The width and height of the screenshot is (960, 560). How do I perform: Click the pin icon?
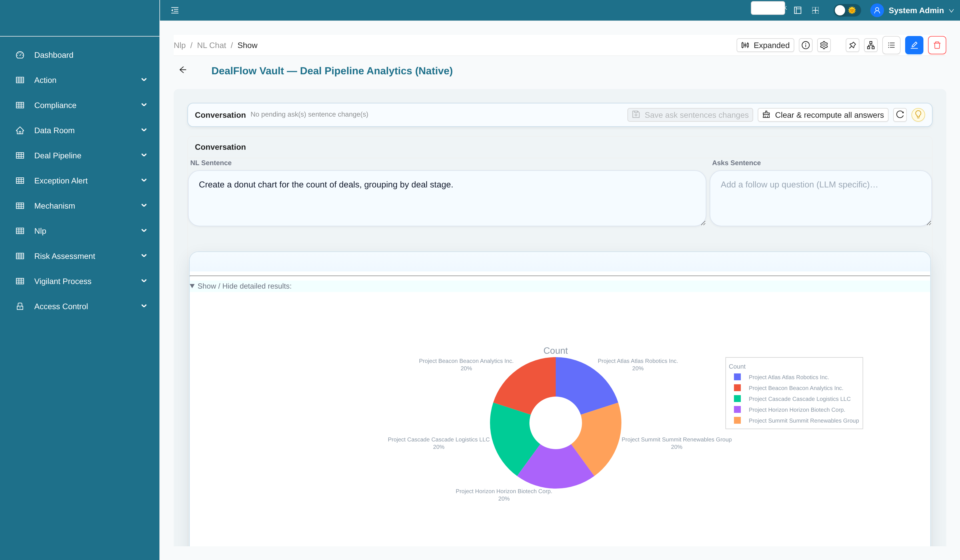tap(852, 45)
